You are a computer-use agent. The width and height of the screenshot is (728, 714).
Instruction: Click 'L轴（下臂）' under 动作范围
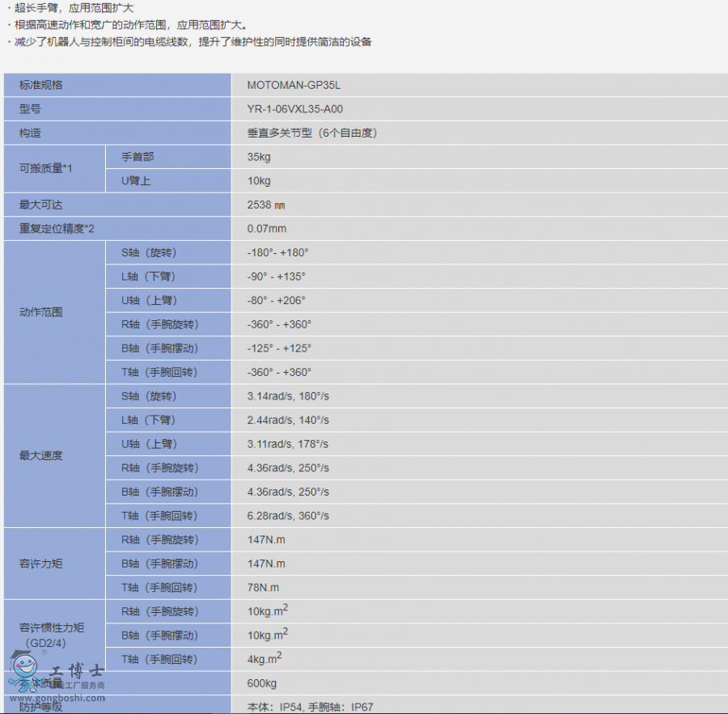click(x=149, y=277)
